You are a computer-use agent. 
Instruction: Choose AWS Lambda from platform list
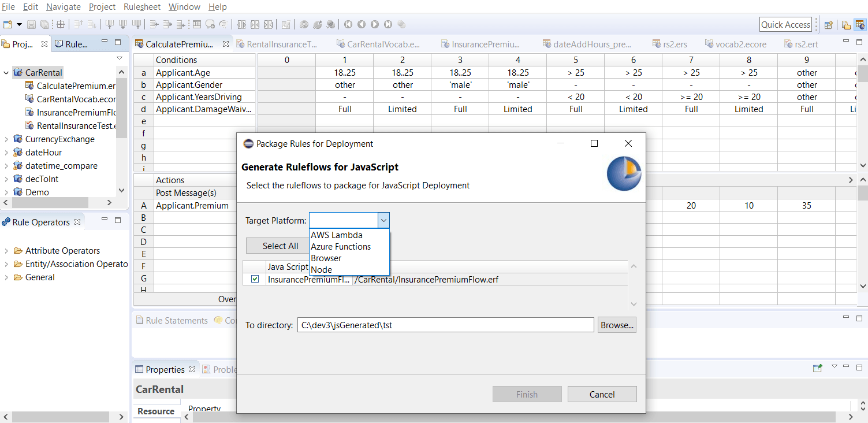(337, 235)
